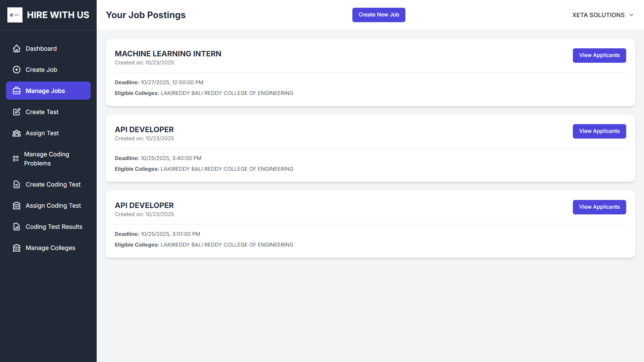
Task: View Applicants for the last API DEVELOPER posting
Action: pyautogui.click(x=599, y=207)
